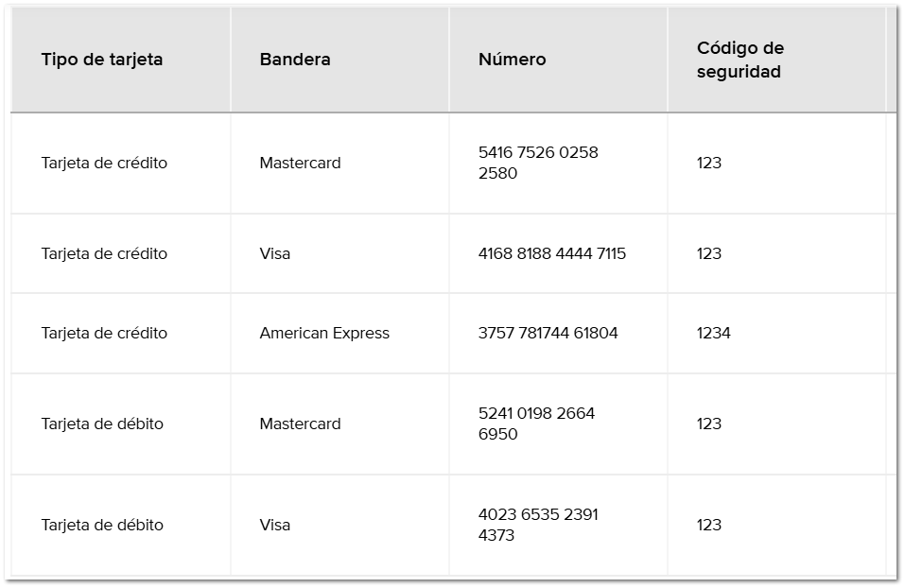Click the American Express security code 1234
This screenshot has height=588, width=905.
pyautogui.click(x=713, y=333)
